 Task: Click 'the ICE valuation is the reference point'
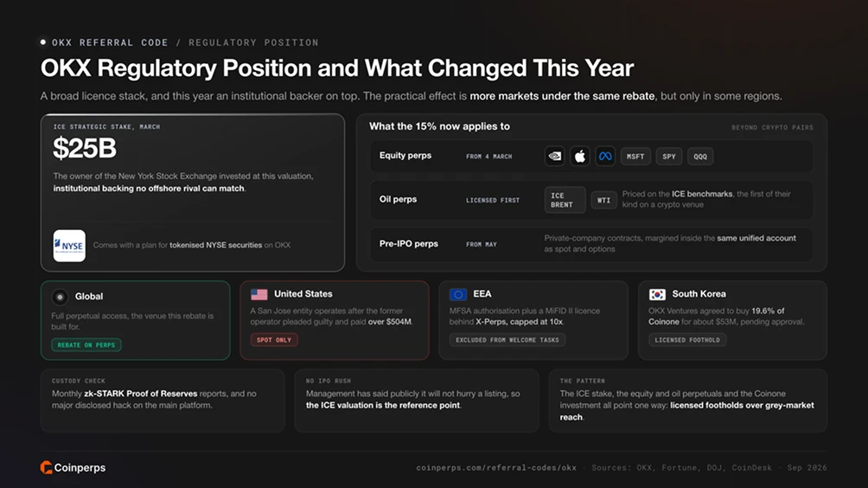[x=383, y=406]
